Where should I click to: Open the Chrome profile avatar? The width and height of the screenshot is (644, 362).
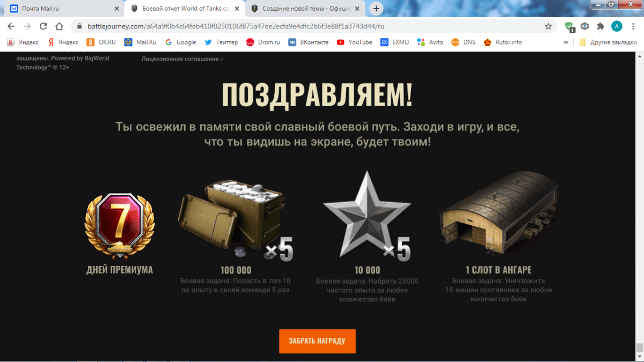[x=617, y=26]
